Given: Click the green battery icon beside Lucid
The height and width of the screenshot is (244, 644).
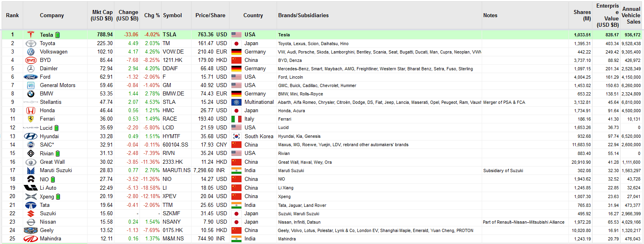Looking at the screenshot, I should pyautogui.click(x=57, y=128).
